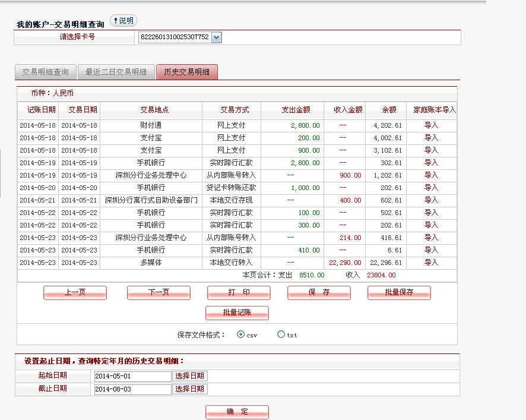Click page total expense 8510.00

pos(312,275)
